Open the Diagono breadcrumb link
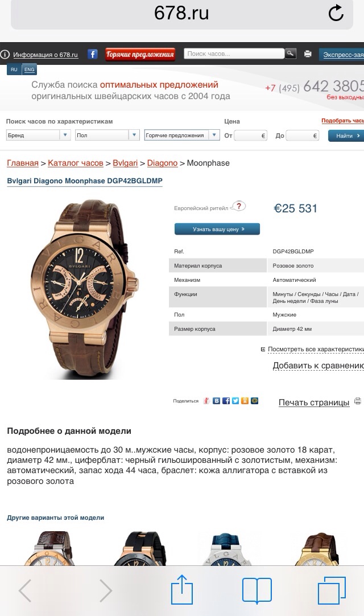 162,163
